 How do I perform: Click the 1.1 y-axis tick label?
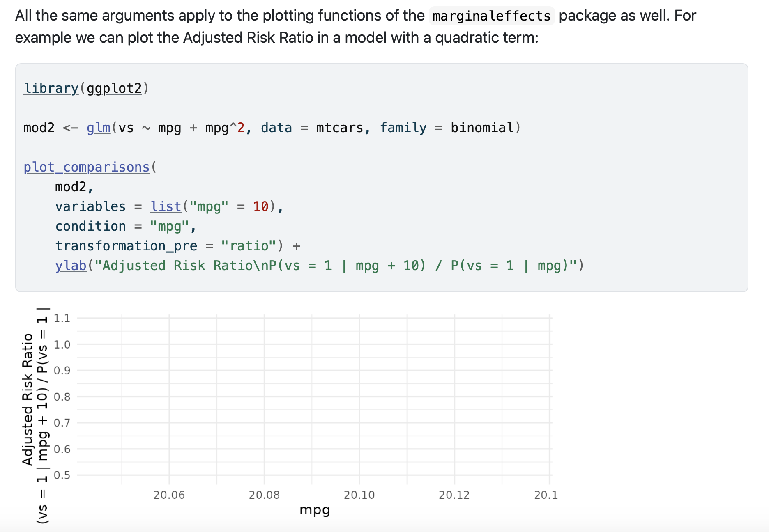[62, 318]
